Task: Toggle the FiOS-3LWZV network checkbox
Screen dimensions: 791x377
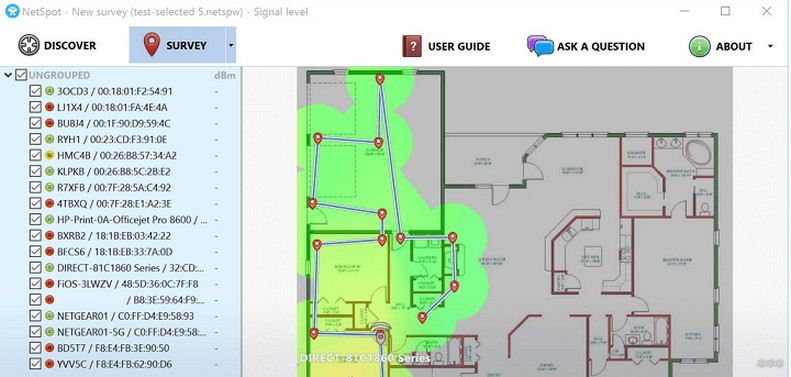Action: (35, 284)
